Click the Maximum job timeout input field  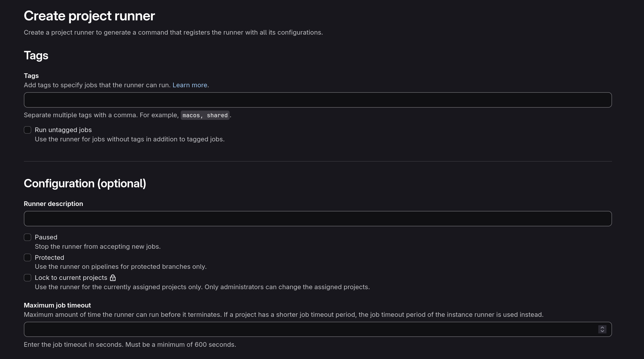[x=291, y=329]
